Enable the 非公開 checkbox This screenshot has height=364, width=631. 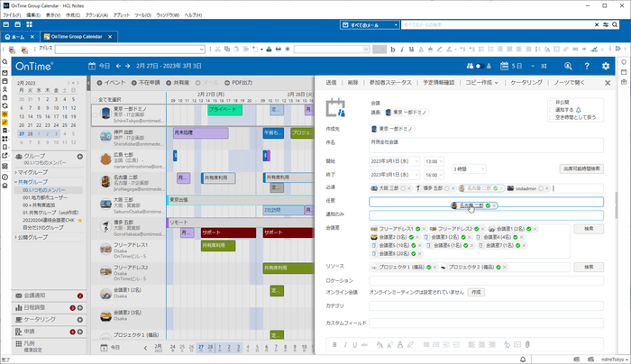pyautogui.click(x=552, y=103)
